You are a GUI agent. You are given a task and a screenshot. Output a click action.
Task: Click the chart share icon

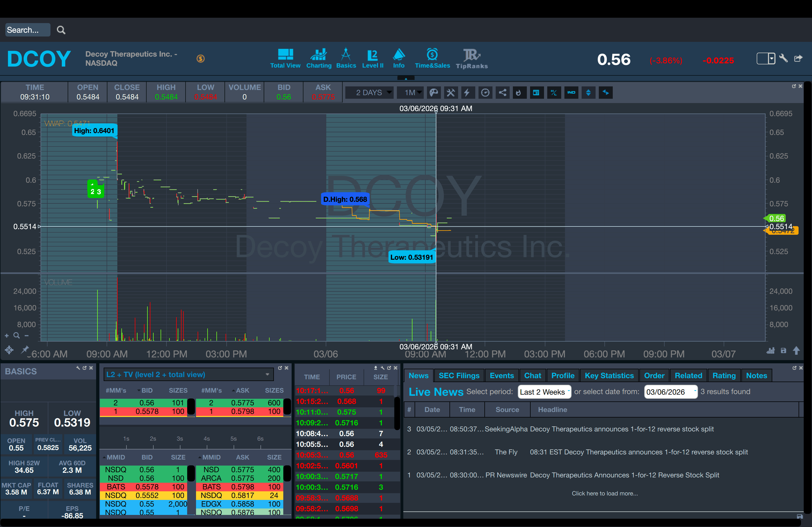[503, 93]
